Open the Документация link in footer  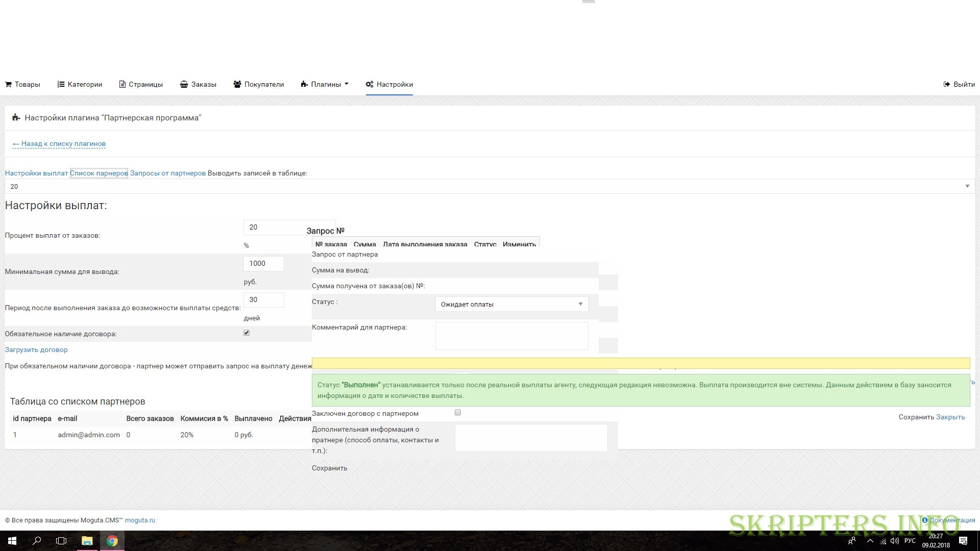948,520
